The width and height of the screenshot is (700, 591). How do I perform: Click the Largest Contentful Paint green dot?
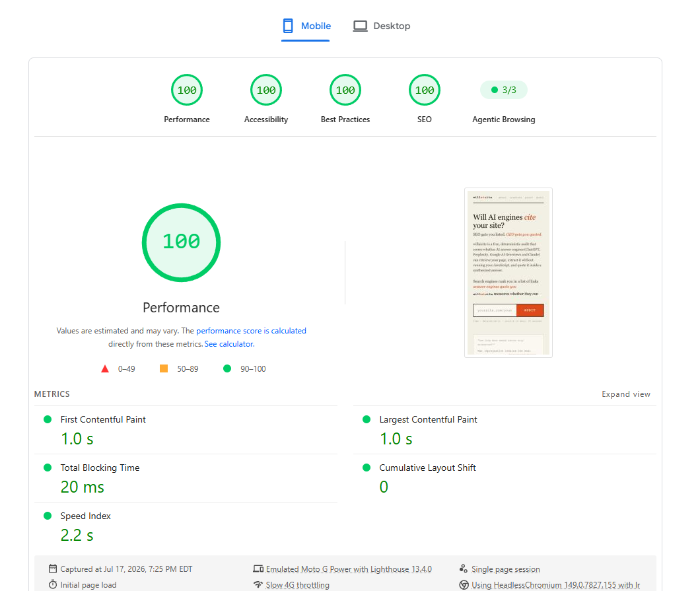[x=367, y=419]
